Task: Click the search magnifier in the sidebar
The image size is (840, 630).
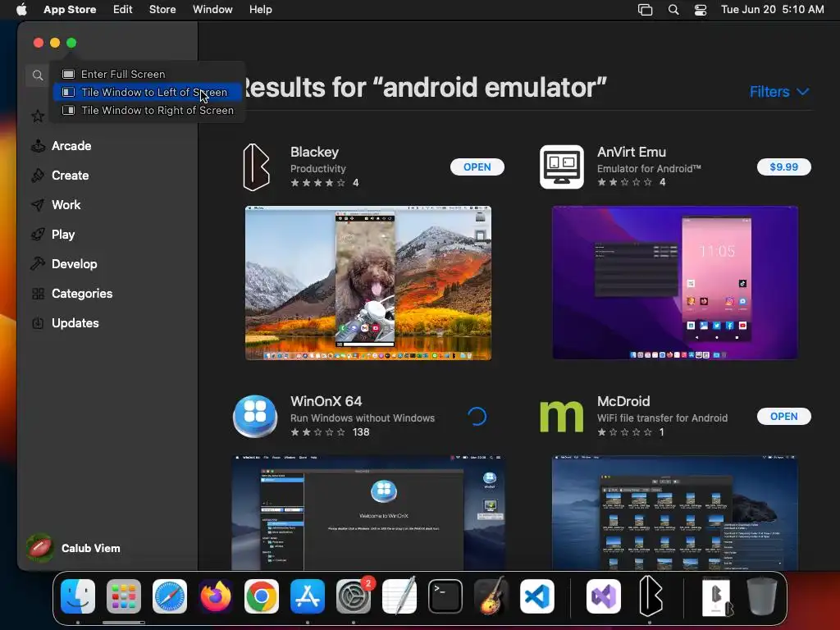Action: [38, 75]
